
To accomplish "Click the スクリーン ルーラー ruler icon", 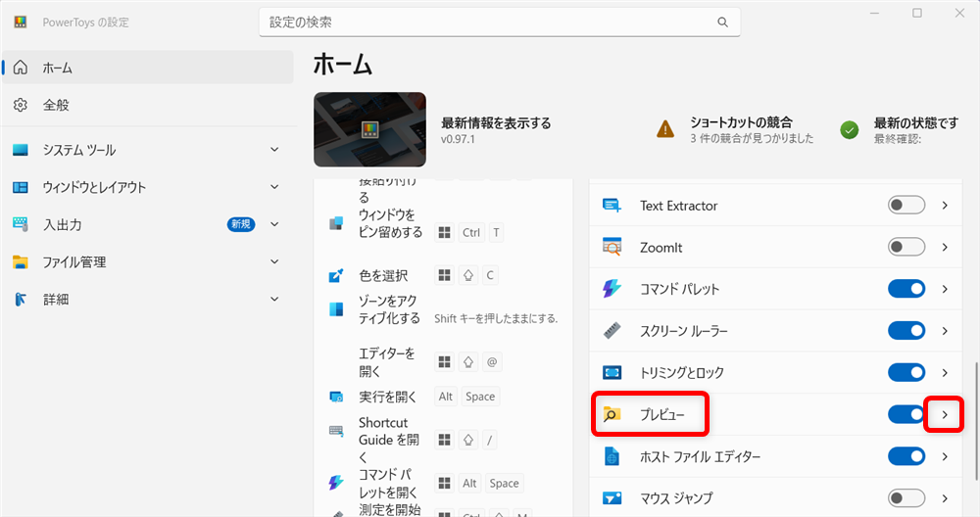I will (x=612, y=330).
